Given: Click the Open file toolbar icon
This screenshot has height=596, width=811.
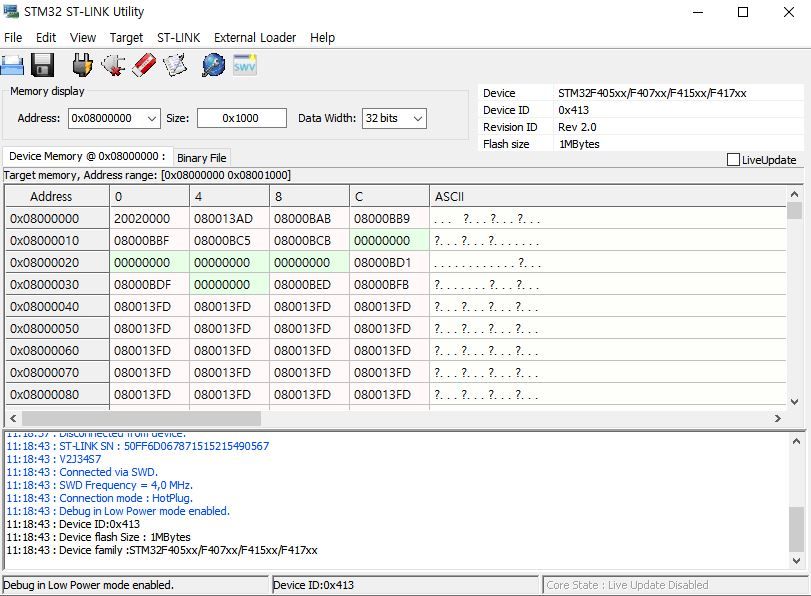Looking at the screenshot, I should (12, 65).
